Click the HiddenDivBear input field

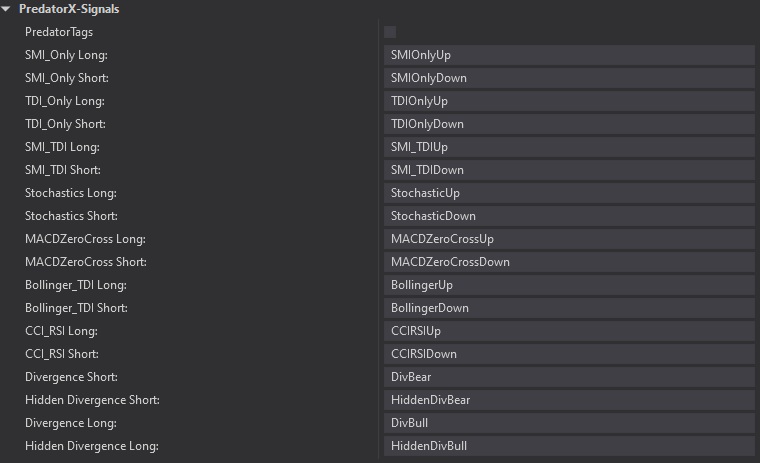tap(568, 400)
